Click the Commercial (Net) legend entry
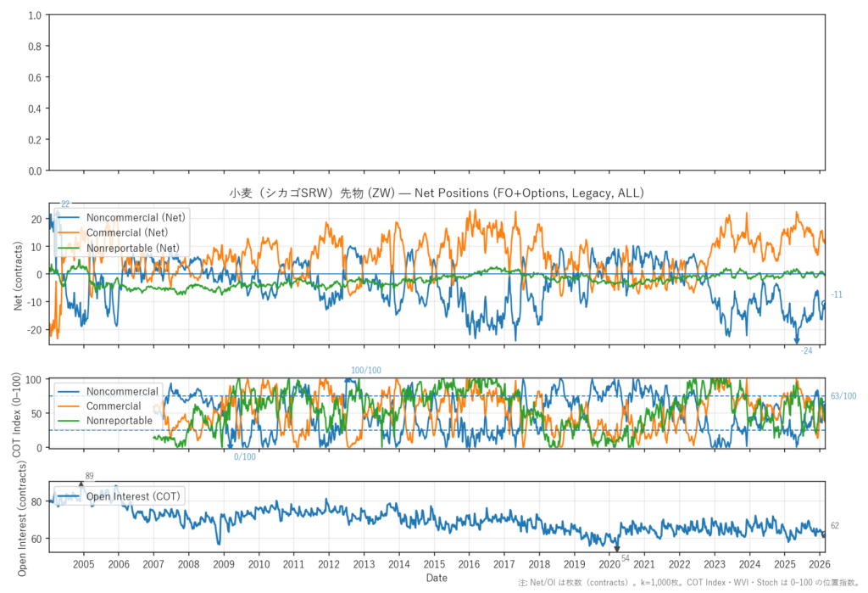Image resolution: width=868 pixels, height=593 pixels. click(x=126, y=232)
